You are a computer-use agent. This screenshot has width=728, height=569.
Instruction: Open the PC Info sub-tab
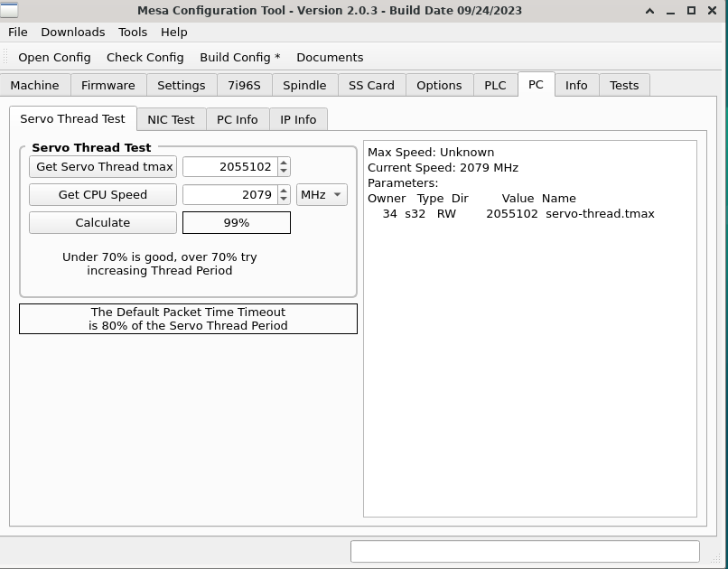(x=238, y=120)
